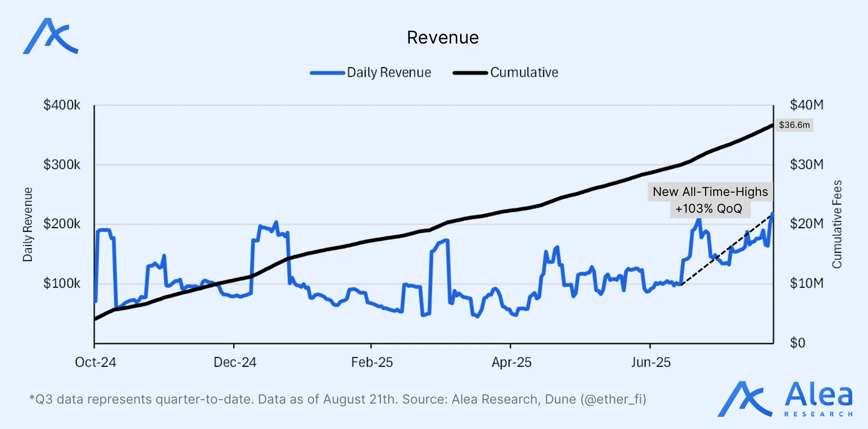The height and width of the screenshot is (429, 868).
Task: Toggle the Daily Revenue legend label
Action: [x=389, y=73]
